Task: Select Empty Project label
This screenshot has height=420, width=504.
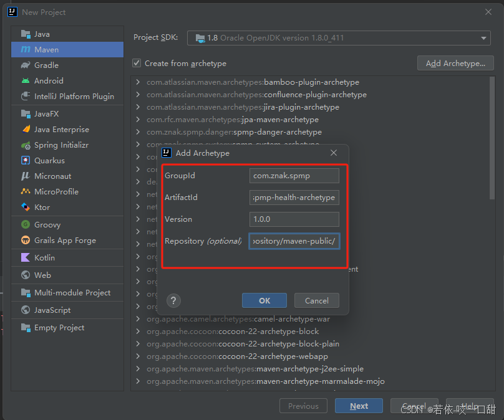Action: click(59, 328)
